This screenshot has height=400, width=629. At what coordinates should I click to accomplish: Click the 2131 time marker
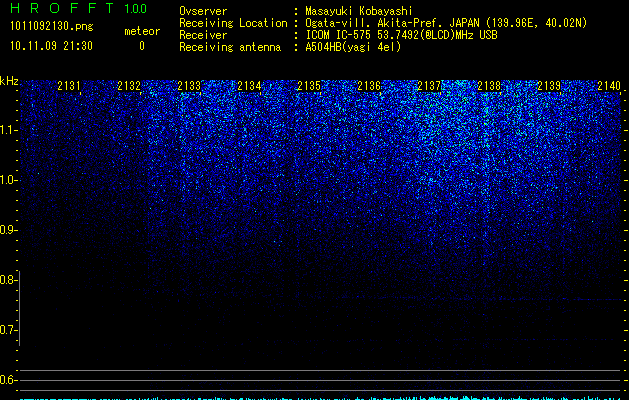click(x=69, y=85)
